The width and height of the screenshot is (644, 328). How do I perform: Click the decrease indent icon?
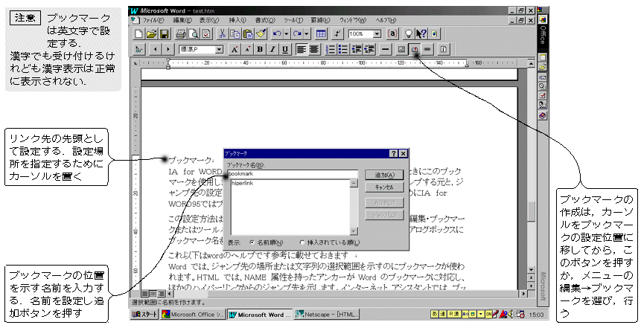click(356, 50)
